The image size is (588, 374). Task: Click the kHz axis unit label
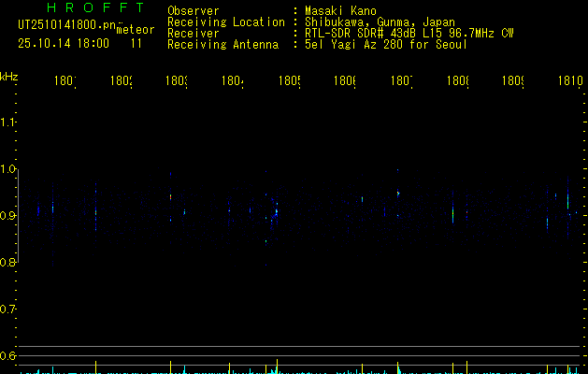[x=8, y=77]
